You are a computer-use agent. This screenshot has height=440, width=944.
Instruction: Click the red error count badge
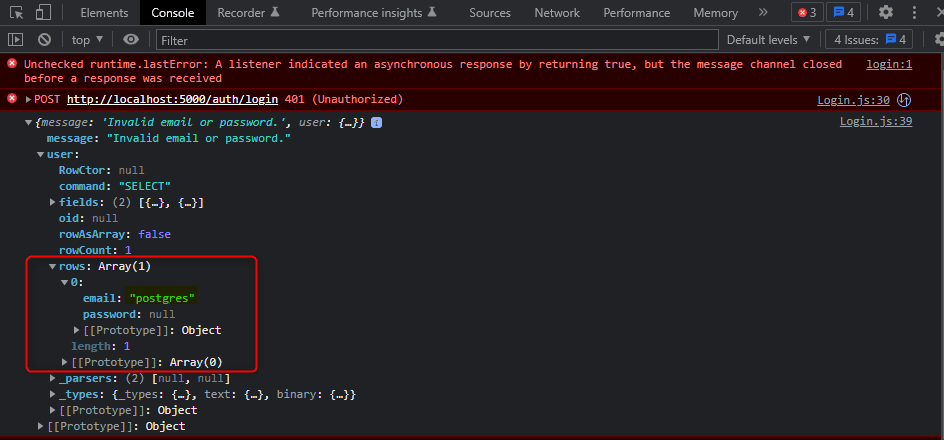click(x=807, y=13)
